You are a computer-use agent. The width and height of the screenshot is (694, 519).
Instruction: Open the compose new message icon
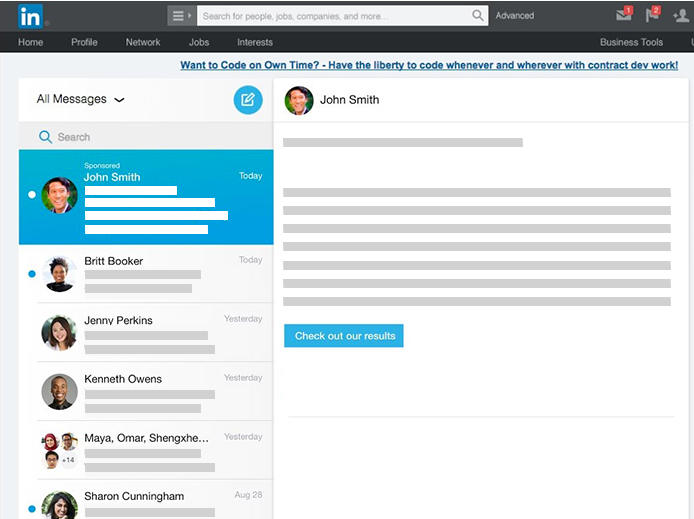(248, 100)
